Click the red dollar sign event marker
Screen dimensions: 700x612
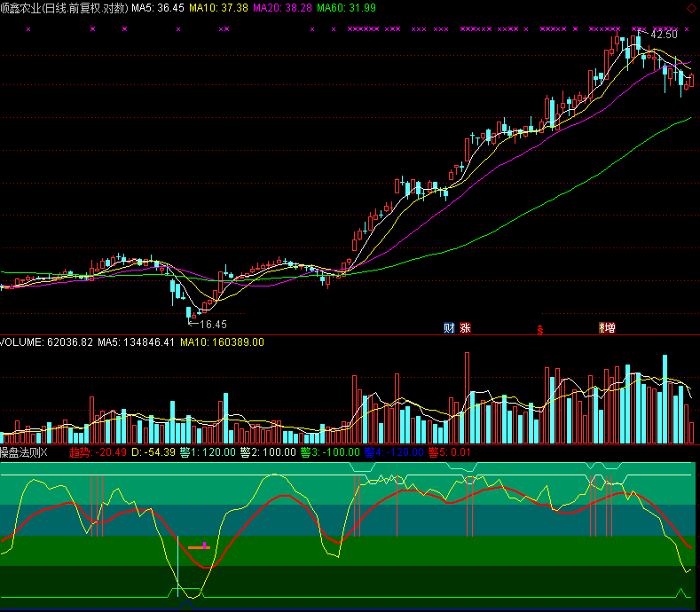pyautogui.click(x=539, y=329)
